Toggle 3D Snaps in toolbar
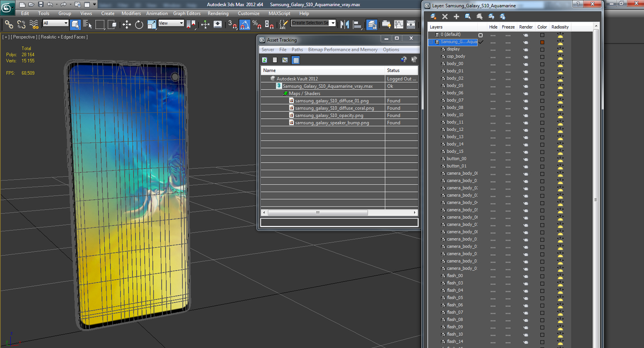 coord(232,24)
